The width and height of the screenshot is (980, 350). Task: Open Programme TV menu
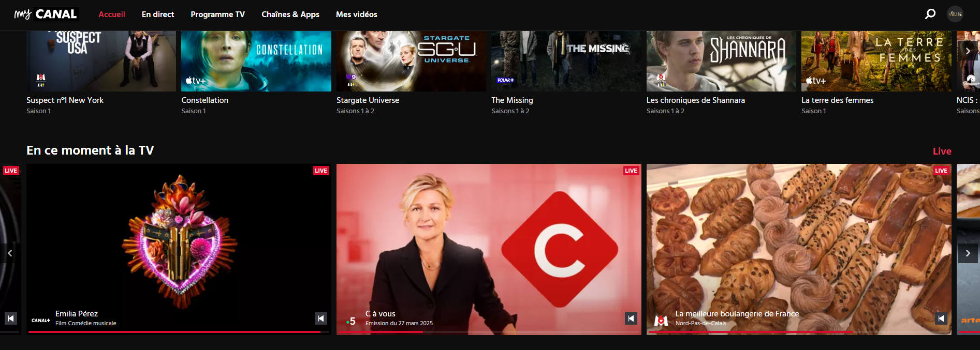[x=217, y=14]
